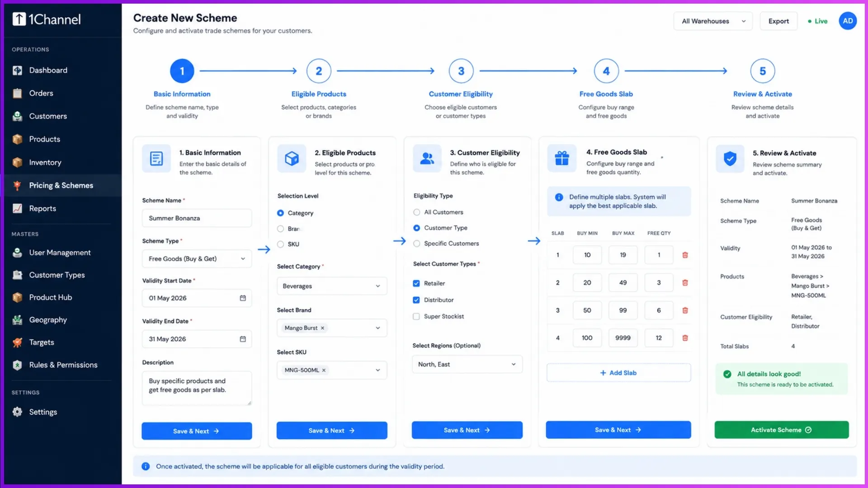
Task: Choose the Specific Customers radio option
Action: (417, 244)
